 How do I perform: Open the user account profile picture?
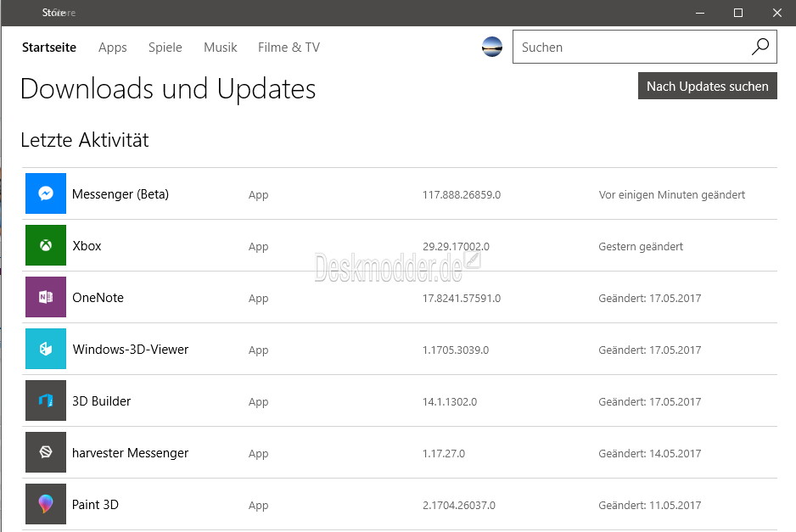pyautogui.click(x=492, y=47)
